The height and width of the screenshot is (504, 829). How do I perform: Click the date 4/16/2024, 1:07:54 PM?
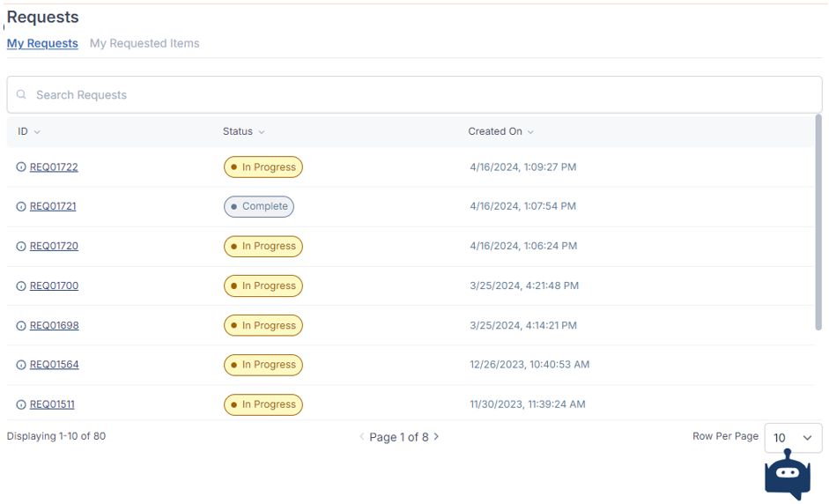click(x=523, y=206)
